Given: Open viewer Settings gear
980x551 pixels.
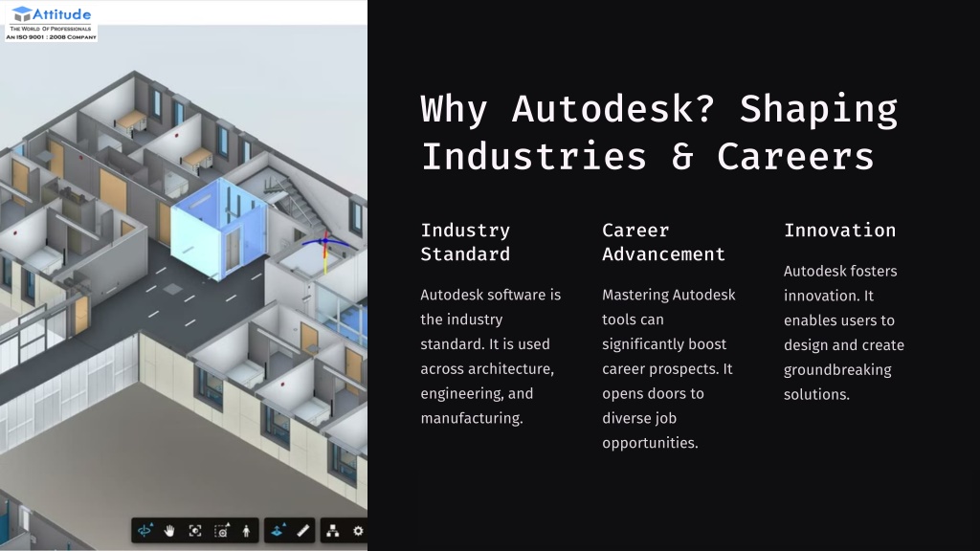Looking at the screenshot, I should (x=358, y=530).
